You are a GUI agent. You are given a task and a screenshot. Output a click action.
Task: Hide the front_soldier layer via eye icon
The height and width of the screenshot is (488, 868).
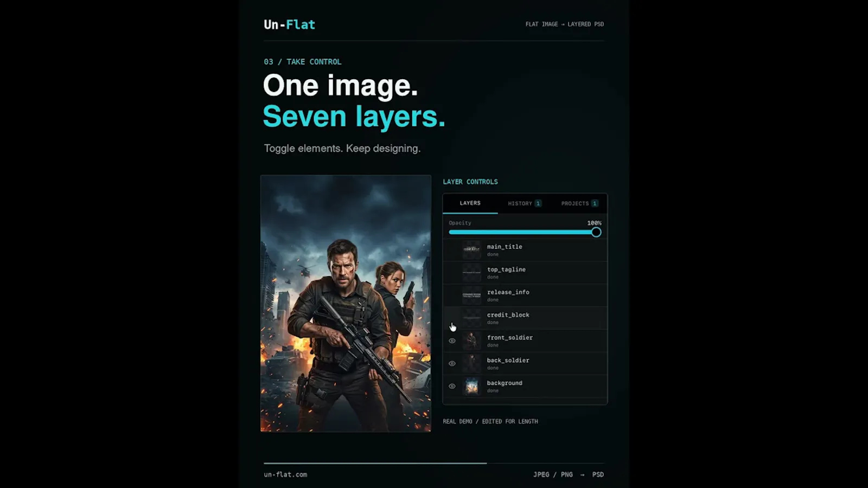pyautogui.click(x=452, y=341)
